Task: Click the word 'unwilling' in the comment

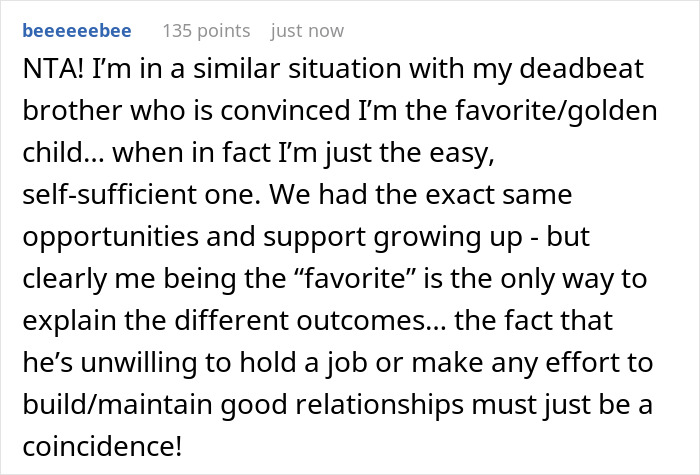Action: click(x=138, y=363)
